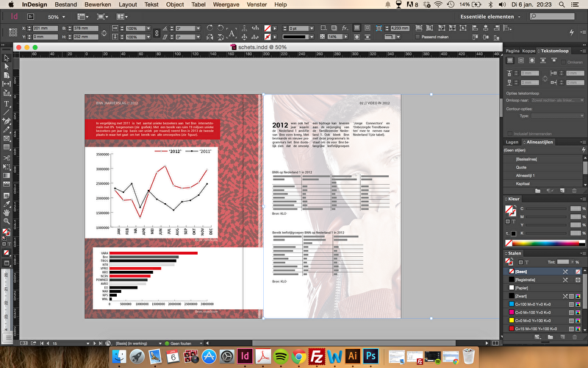
Task: Go to next page arrow in status bar
Action: (95, 343)
